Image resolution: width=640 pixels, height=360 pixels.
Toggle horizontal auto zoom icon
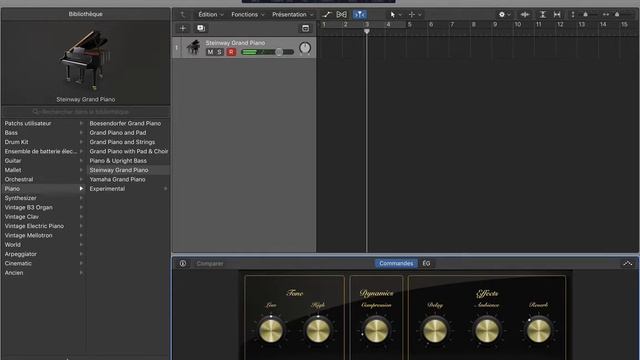[x=557, y=14]
